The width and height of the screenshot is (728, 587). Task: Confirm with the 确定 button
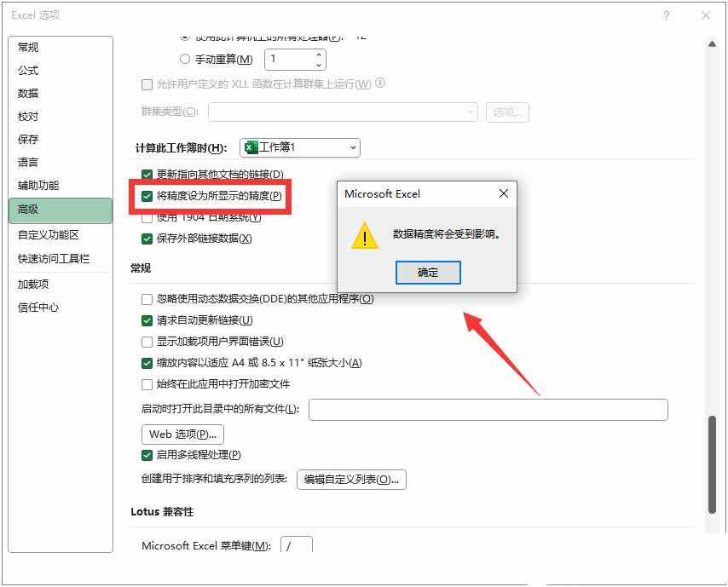click(x=428, y=273)
